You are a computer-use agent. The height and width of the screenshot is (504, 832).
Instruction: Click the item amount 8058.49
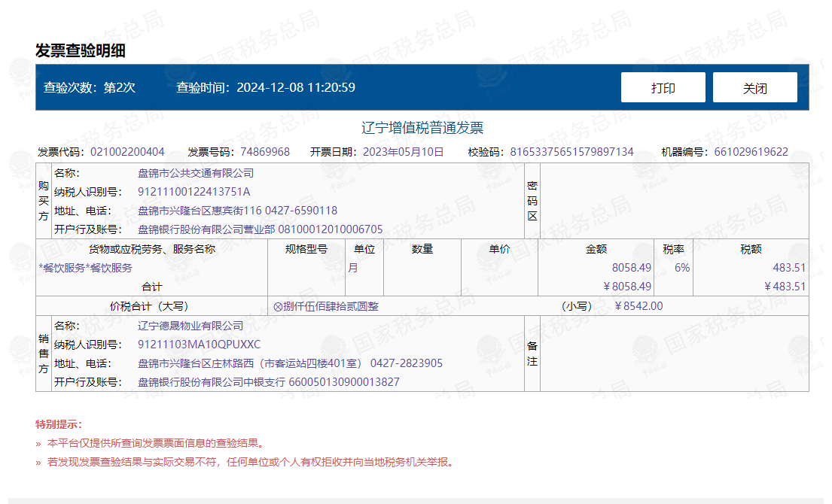click(x=632, y=268)
